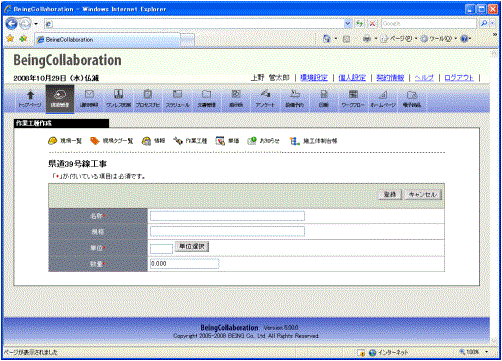The width and height of the screenshot is (502, 361).
Task: Open 情報 sub-toolbar icon
Action: click(x=153, y=141)
